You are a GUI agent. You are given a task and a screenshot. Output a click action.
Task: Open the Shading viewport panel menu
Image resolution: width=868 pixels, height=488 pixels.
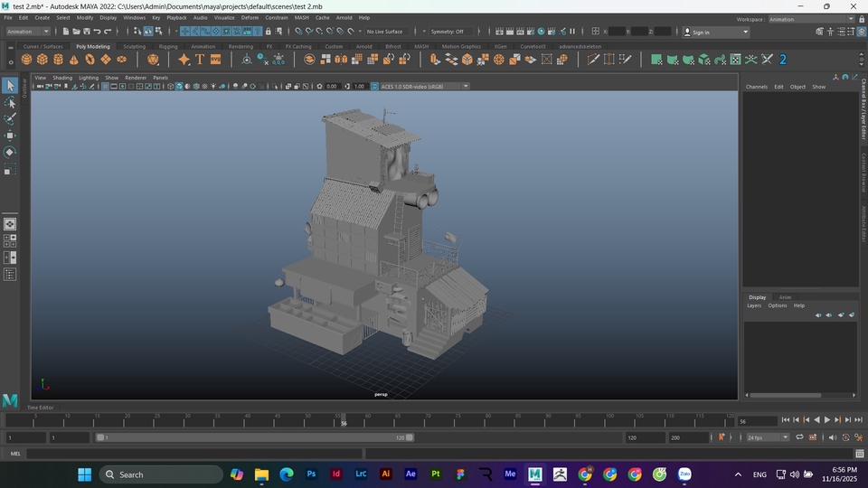[62, 78]
